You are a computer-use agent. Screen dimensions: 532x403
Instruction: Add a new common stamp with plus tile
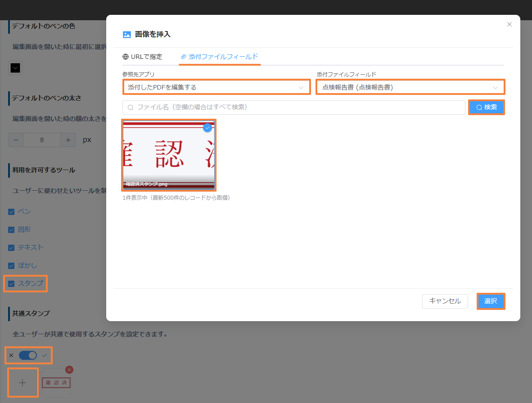23,383
